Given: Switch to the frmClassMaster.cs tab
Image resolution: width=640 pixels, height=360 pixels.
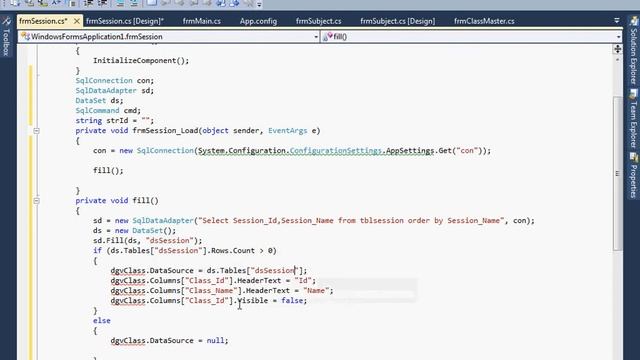Looking at the screenshot, I should point(484,21).
